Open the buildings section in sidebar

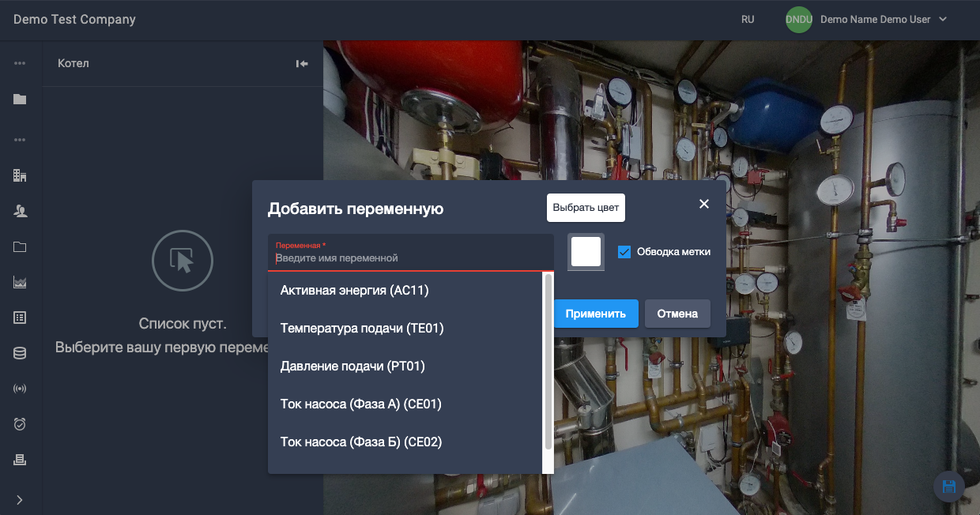click(x=20, y=175)
